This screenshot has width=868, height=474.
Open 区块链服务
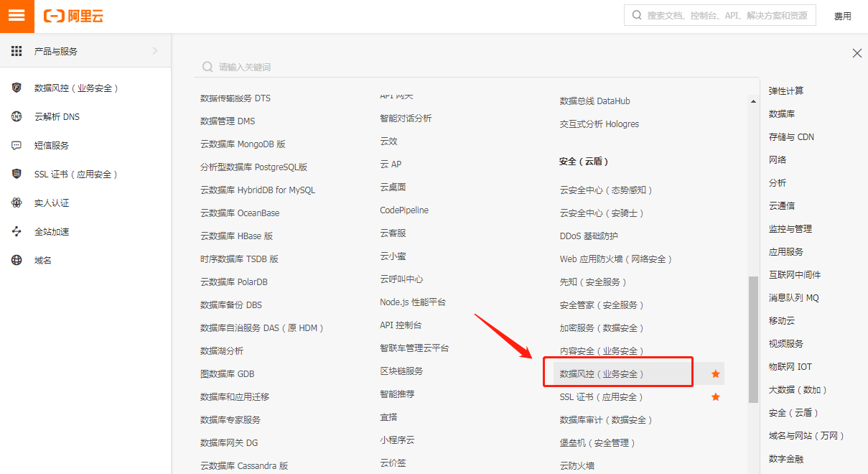click(x=401, y=371)
